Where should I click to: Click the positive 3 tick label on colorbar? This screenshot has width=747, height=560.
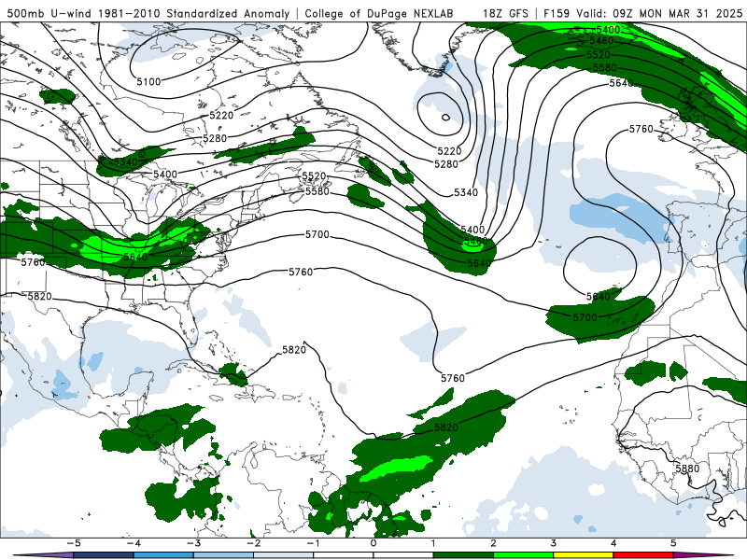(554, 543)
